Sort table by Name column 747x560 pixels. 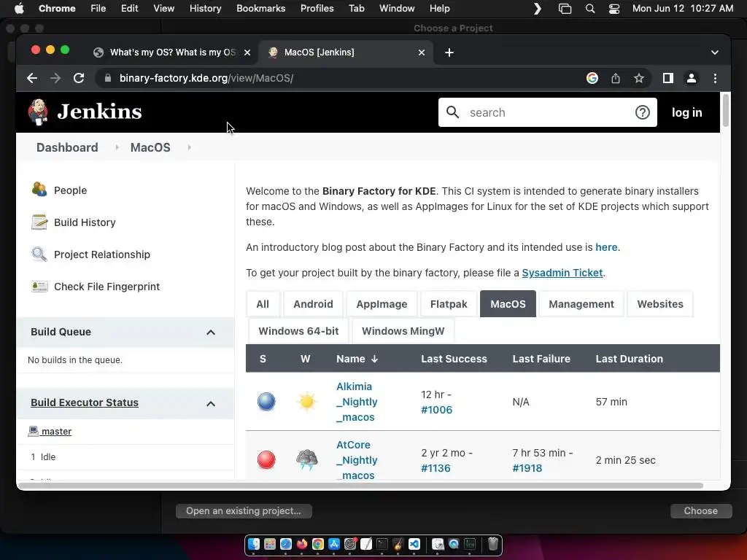[x=357, y=359]
